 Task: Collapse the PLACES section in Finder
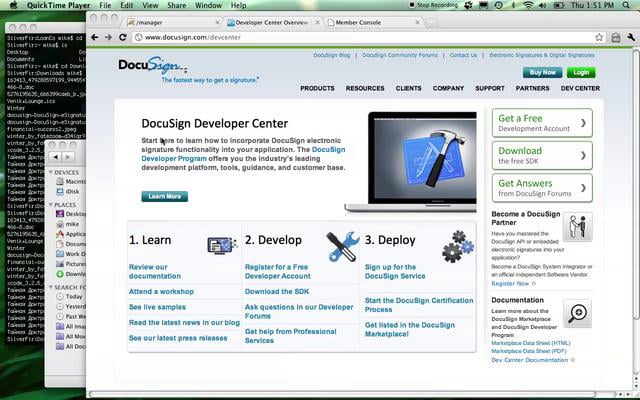(51, 204)
